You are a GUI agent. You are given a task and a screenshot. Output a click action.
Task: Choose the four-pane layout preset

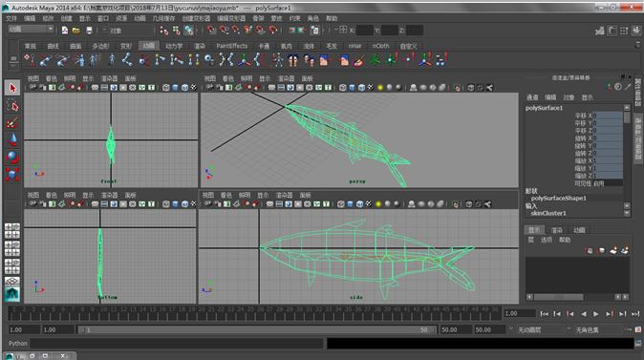(12, 231)
